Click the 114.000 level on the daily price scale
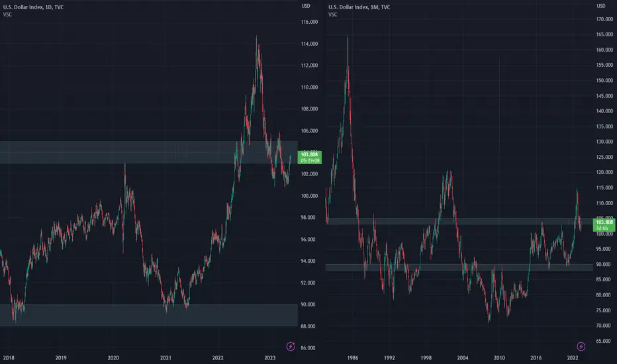This screenshot has width=617, height=364. pyautogui.click(x=309, y=44)
